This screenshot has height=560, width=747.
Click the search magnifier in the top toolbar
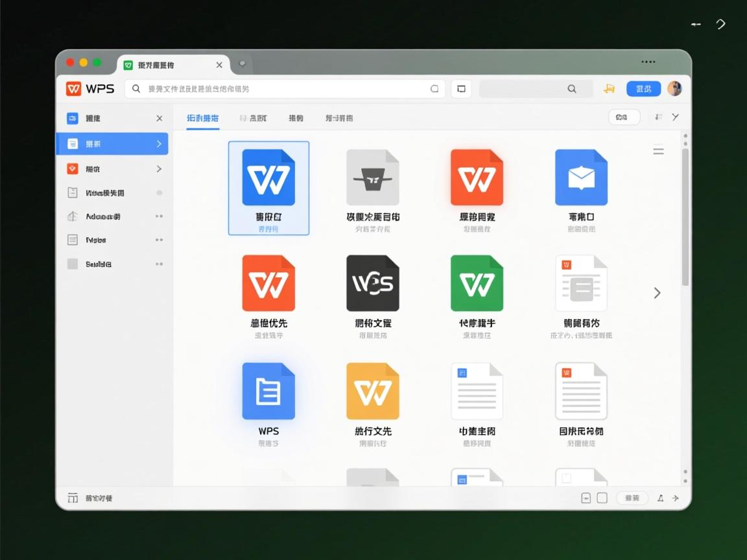(x=572, y=89)
